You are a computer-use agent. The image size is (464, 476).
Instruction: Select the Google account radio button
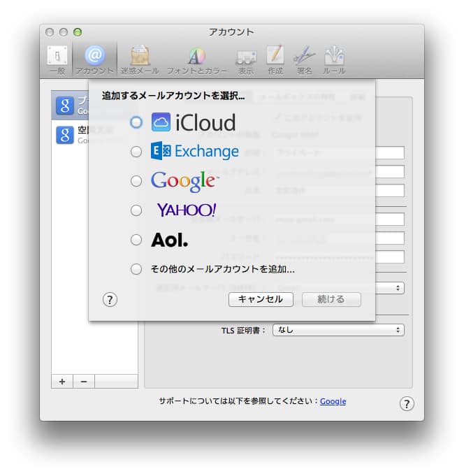(136, 181)
